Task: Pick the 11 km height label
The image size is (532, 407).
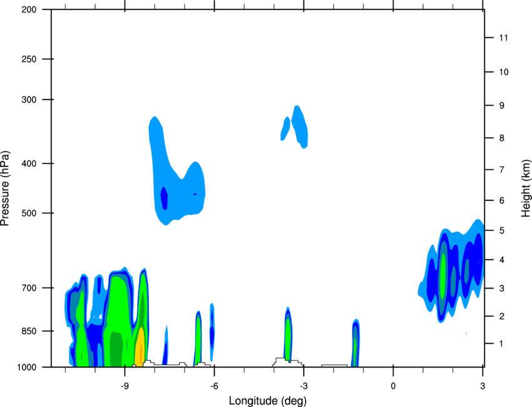Action: [x=503, y=38]
